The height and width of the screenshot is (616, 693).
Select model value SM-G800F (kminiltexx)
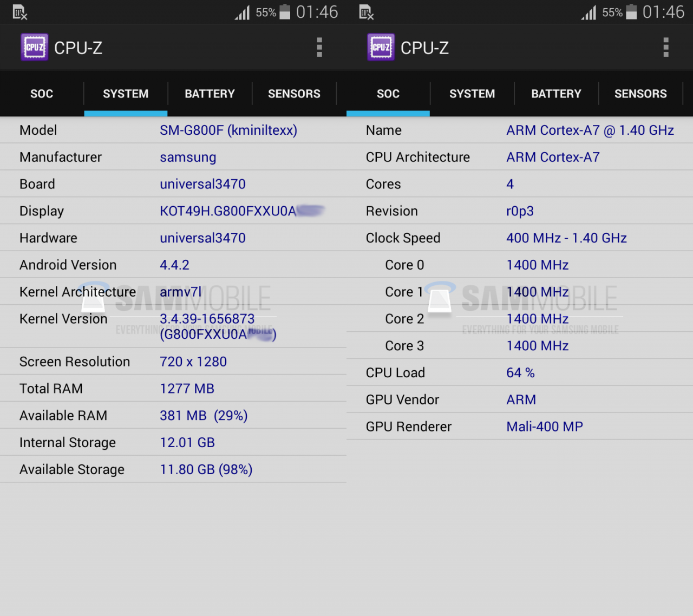[228, 130]
